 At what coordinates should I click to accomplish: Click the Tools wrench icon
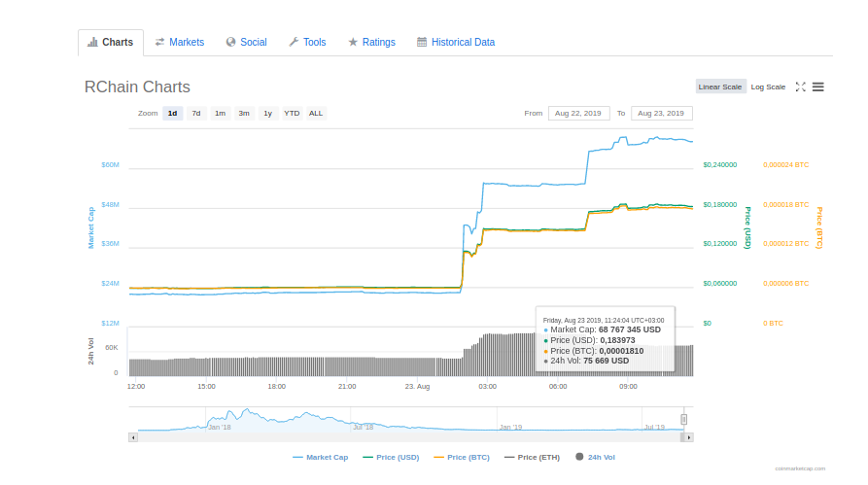294,42
